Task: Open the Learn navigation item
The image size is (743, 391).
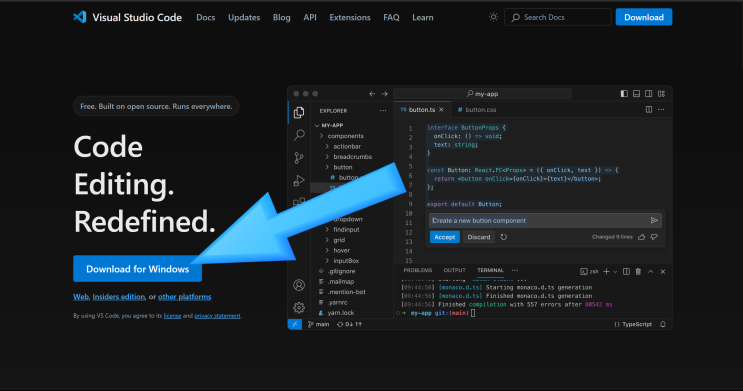Action: (423, 18)
